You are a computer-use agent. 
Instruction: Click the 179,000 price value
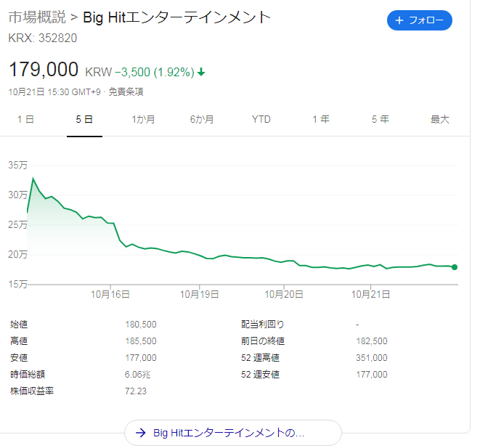(x=44, y=69)
